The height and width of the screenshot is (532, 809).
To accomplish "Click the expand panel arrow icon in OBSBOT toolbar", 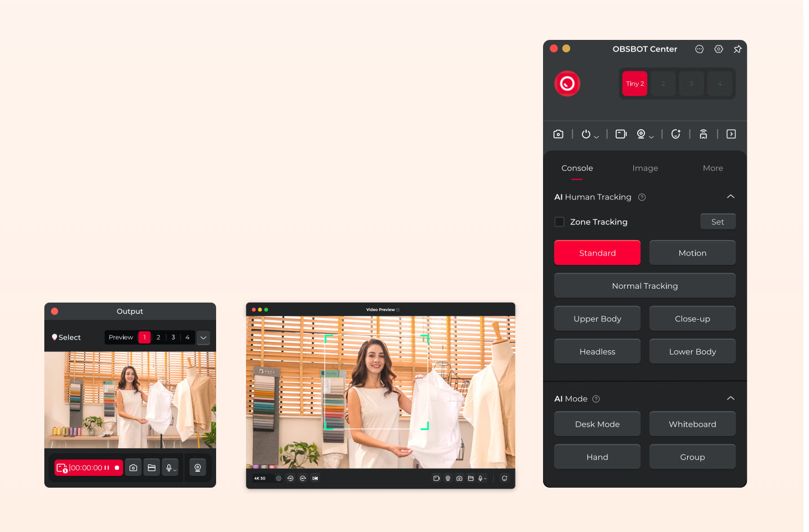I will pyautogui.click(x=731, y=134).
